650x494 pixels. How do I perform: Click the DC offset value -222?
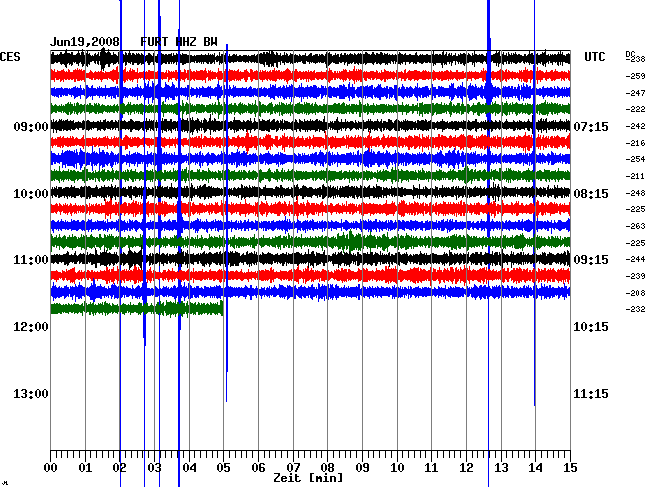pyautogui.click(x=635, y=109)
